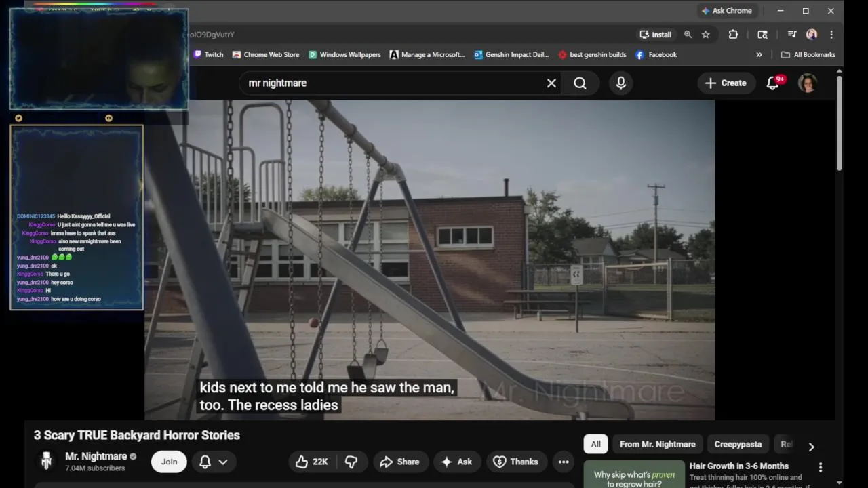Click the Ask button

click(456, 462)
